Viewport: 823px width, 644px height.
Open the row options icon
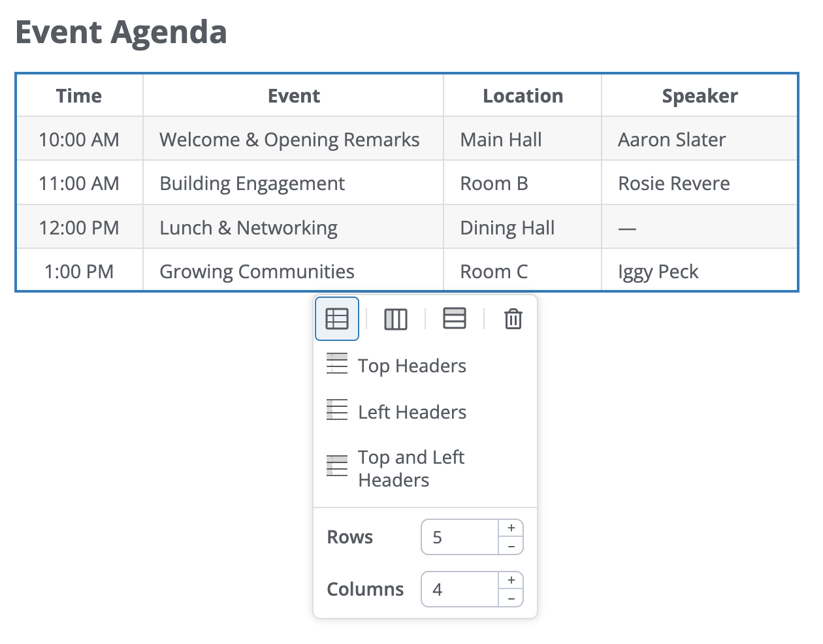pos(455,319)
